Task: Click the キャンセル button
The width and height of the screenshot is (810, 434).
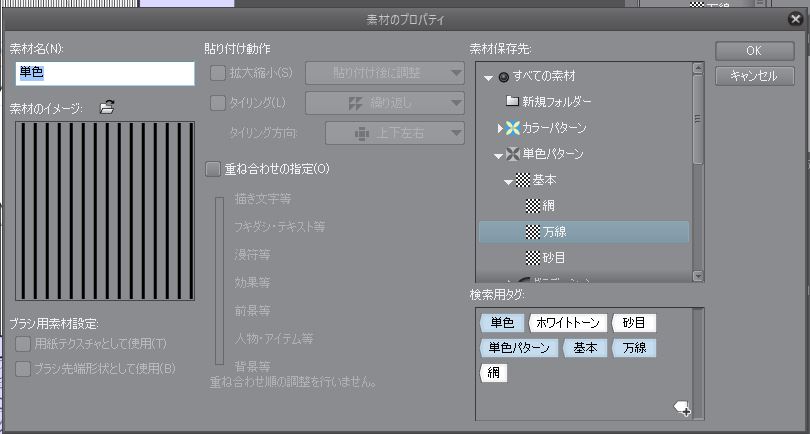Action: (x=754, y=76)
